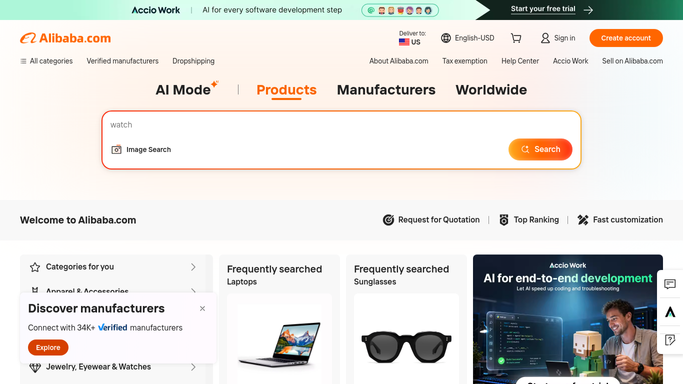This screenshot has width=683, height=384.
Task: Focus the search input with 'watch' placeholder
Action: point(342,125)
